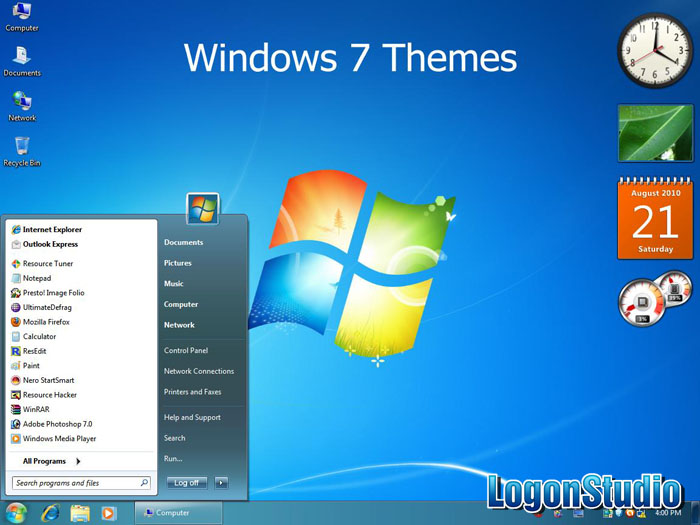Image resolution: width=700 pixels, height=525 pixels.
Task: Launch Windows Media Player from Start menu list
Action: point(54,438)
